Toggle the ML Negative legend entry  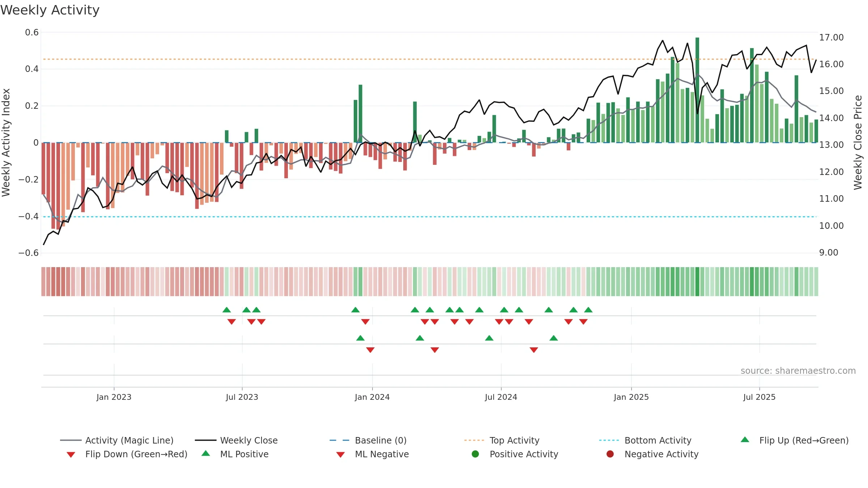(x=373, y=454)
